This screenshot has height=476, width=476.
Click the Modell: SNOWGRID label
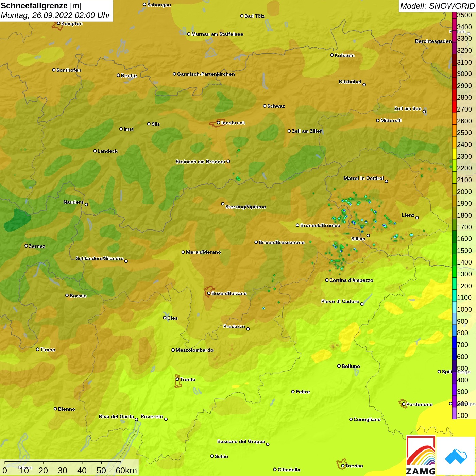coord(437,6)
